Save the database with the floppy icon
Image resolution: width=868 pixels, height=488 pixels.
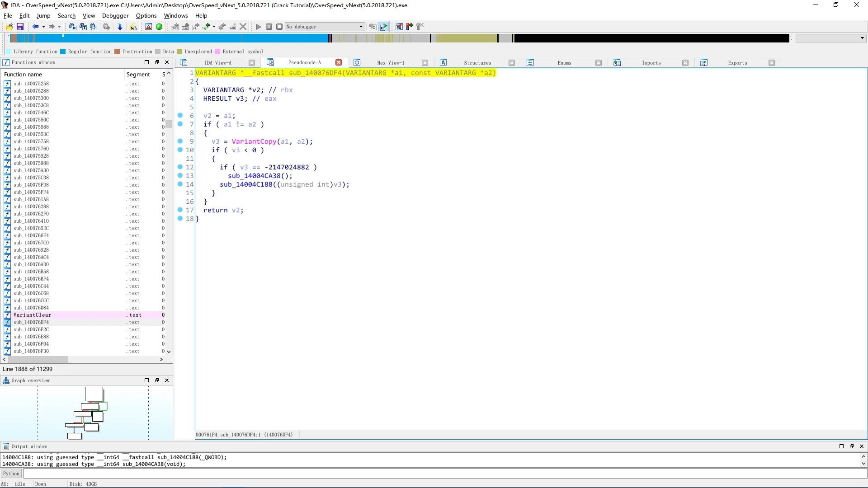[20, 27]
